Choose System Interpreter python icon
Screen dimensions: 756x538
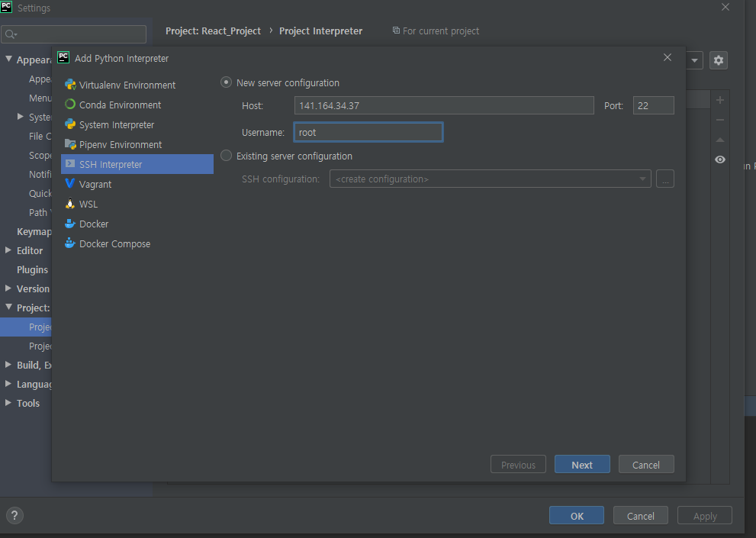pos(70,124)
